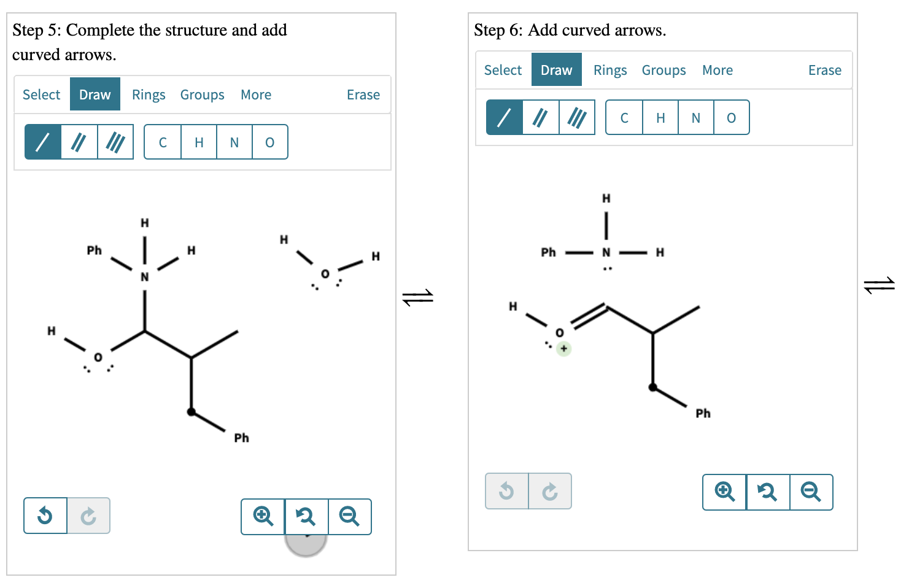The width and height of the screenshot is (917, 588).
Task: Open the Rings menu in Step 5
Action: point(149,95)
